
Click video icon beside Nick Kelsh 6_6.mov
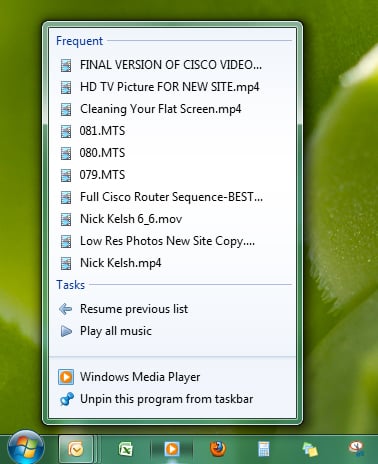[66, 219]
